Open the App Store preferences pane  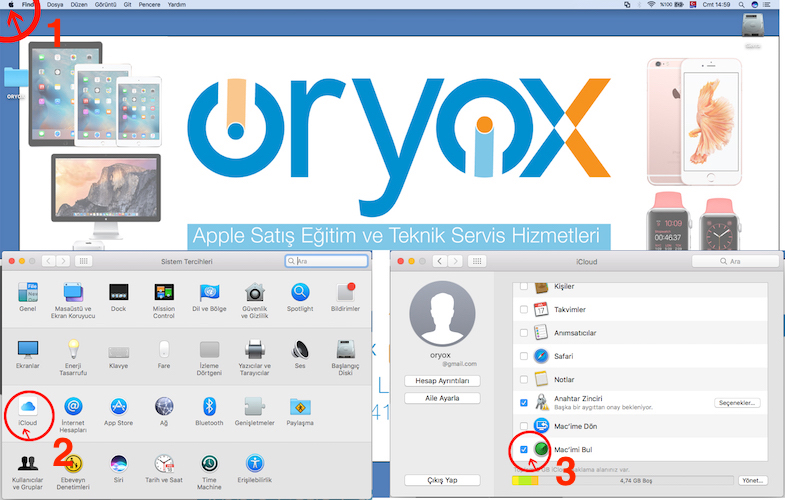119,411
